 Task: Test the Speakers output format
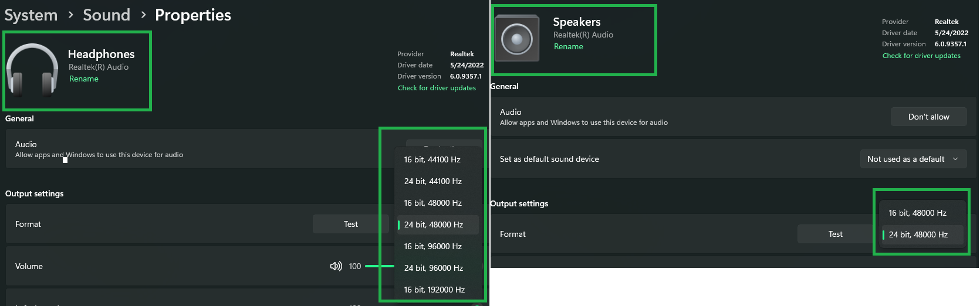coord(836,234)
